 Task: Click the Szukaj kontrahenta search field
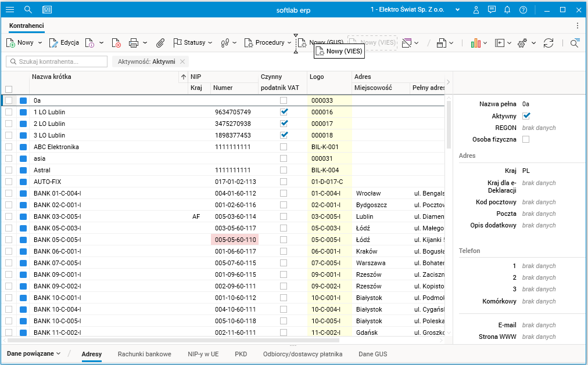(x=57, y=62)
